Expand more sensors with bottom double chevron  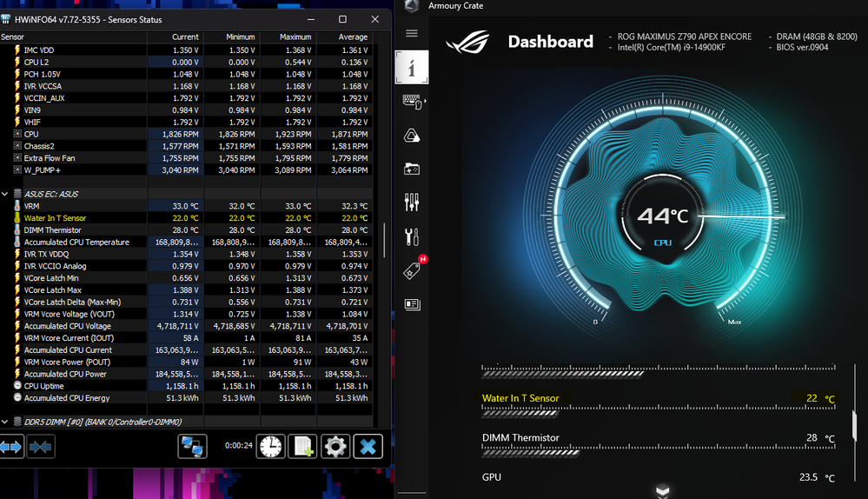click(x=663, y=491)
